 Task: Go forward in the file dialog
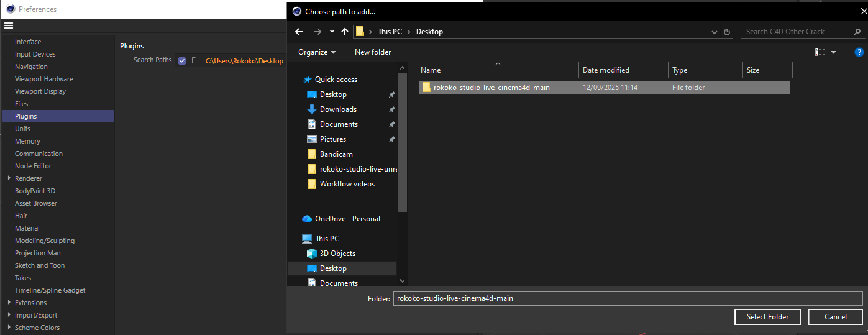tap(318, 32)
